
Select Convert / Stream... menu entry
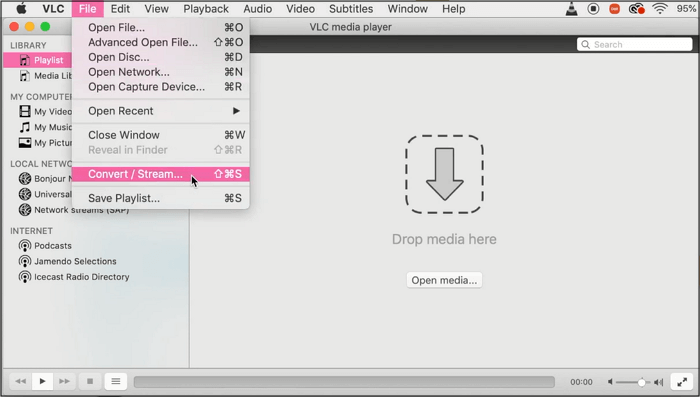tap(161, 174)
